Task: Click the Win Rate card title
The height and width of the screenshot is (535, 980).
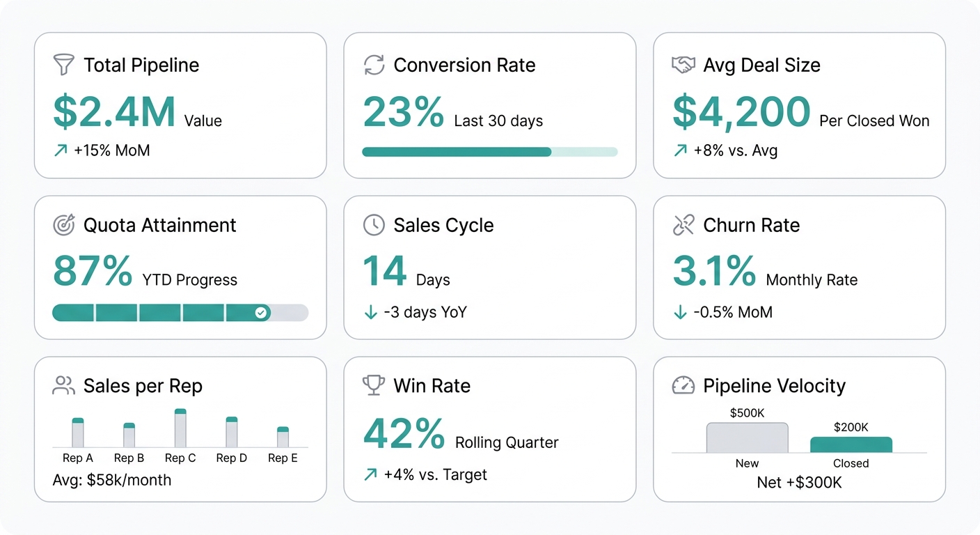Action: click(x=432, y=386)
